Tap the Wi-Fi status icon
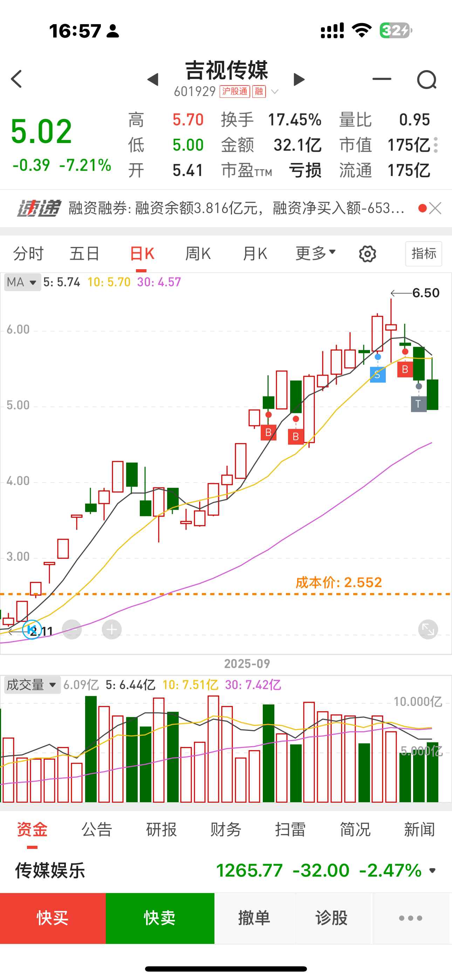 362,30
